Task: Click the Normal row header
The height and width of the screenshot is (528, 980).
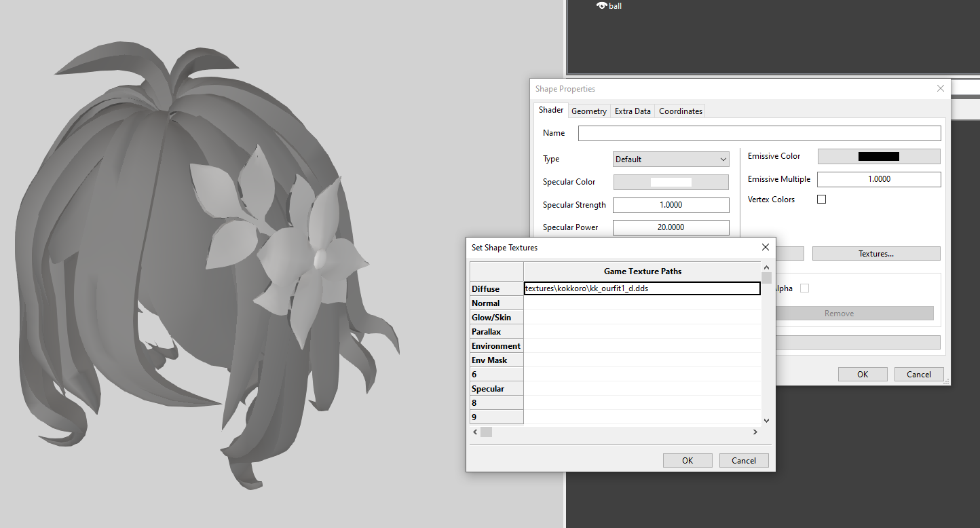Action: coord(497,303)
